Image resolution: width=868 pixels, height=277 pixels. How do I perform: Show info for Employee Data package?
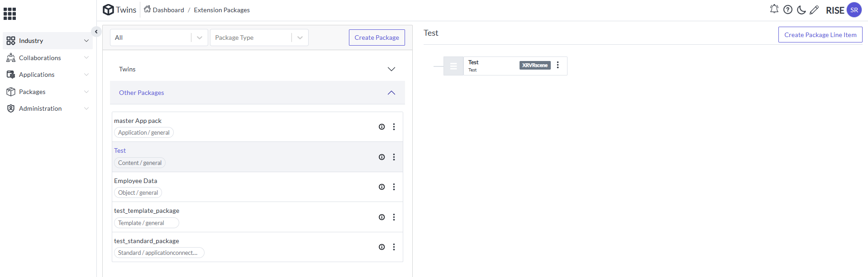382,187
